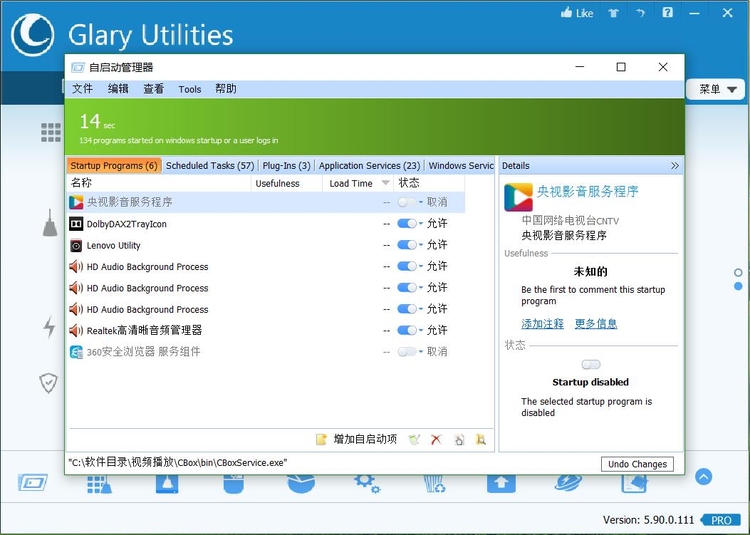
Task: Select the upper hollow page indicator dot
Action: tap(738, 273)
